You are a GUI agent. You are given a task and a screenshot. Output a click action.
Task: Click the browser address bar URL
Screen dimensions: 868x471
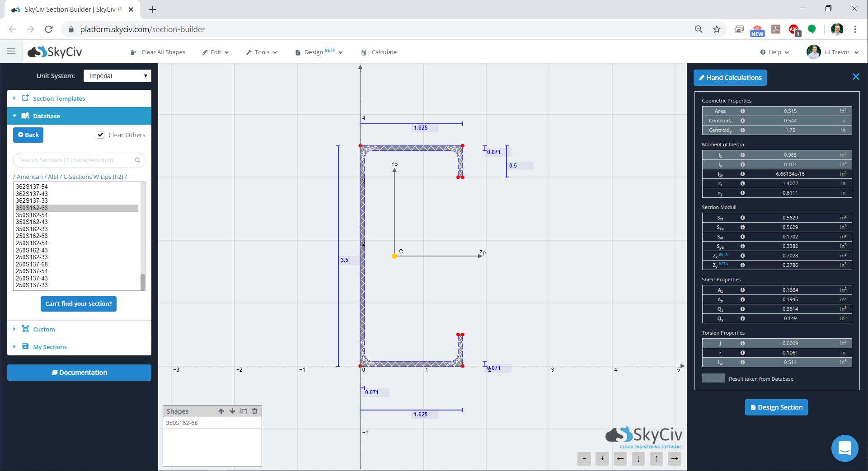click(x=142, y=29)
